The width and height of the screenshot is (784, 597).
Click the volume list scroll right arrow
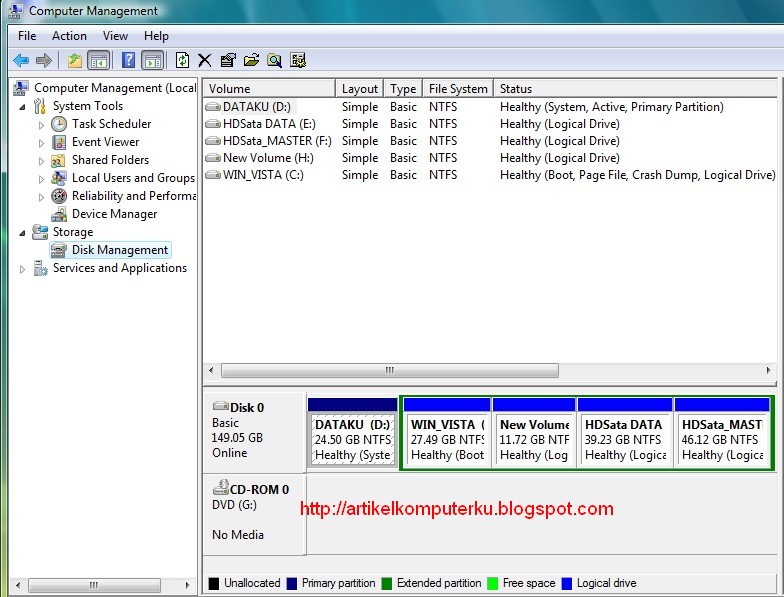pyautogui.click(x=768, y=370)
